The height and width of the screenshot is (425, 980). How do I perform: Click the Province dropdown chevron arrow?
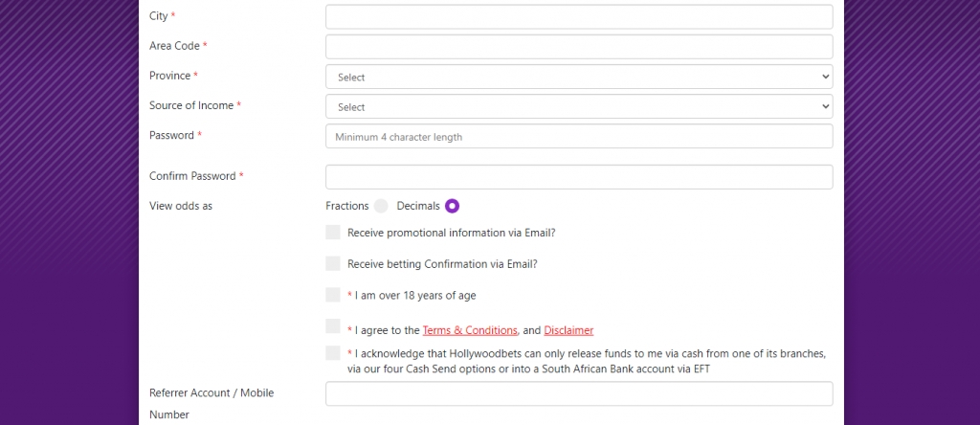point(826,77)
